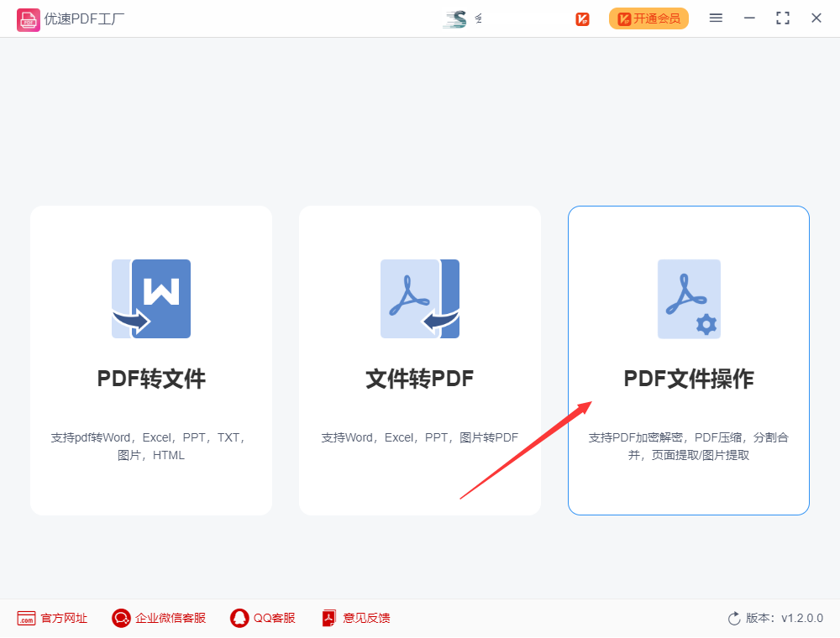This screenshot has width=840, height=638.
Task: Open the PDF文件操作 heading
Action: pos(689,379)
